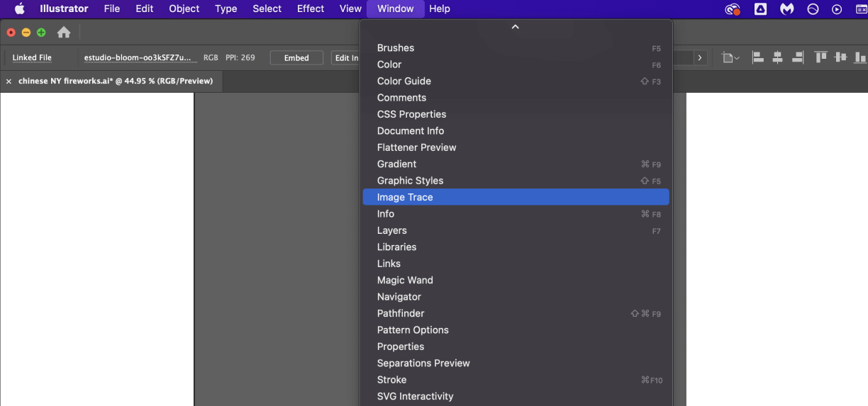Close the open Window menu

396,9
